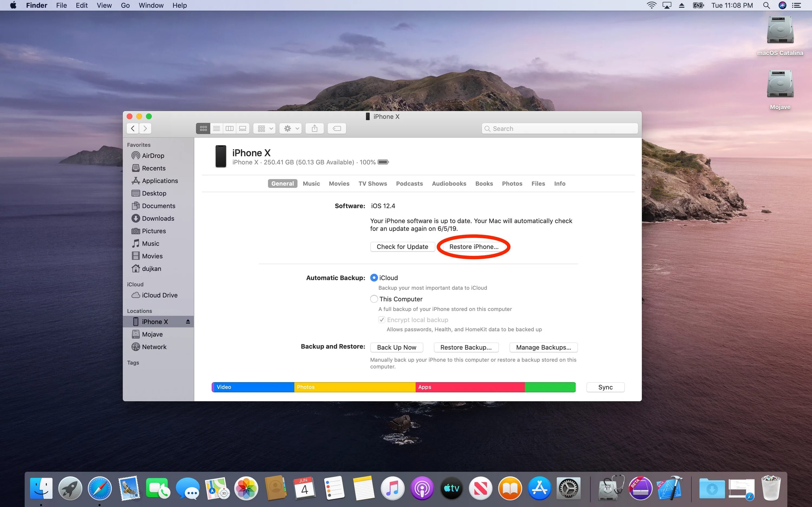Toggle Encrypt local backup checkbox
The width and height of the screenshot is (812, 507).
(x=382, y=320)
